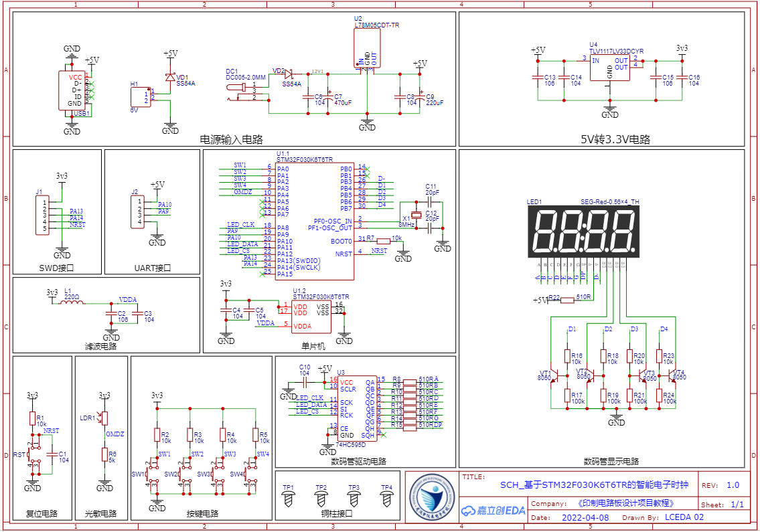Select the 数码管显示电路 label
This screenshot has width=760, height=532.
tap(611, 461)
